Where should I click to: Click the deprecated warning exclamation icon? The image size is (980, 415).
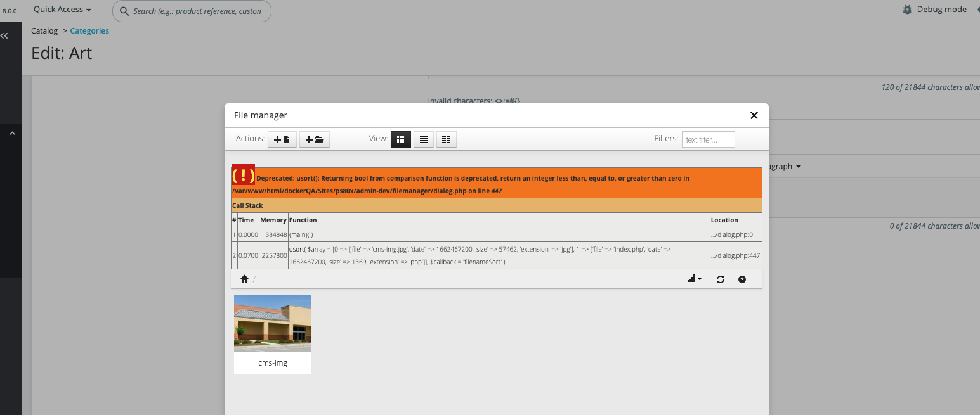click(x=242, y=176)
